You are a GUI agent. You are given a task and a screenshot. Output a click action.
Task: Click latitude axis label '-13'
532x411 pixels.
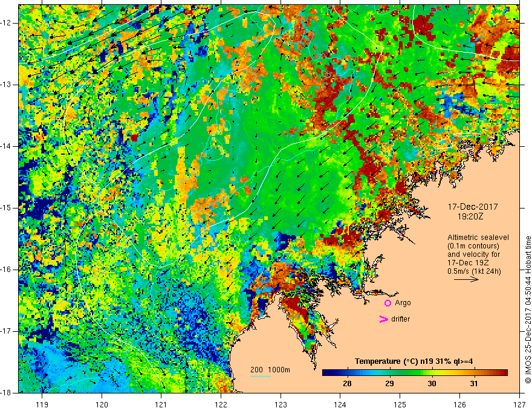tap(6, 85)
